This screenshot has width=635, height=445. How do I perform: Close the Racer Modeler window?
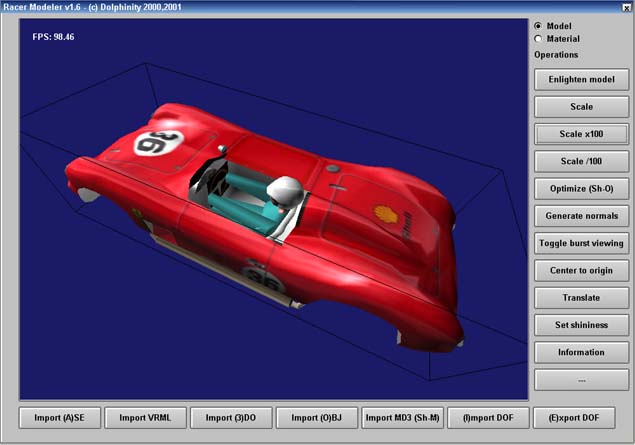point(626,7)
